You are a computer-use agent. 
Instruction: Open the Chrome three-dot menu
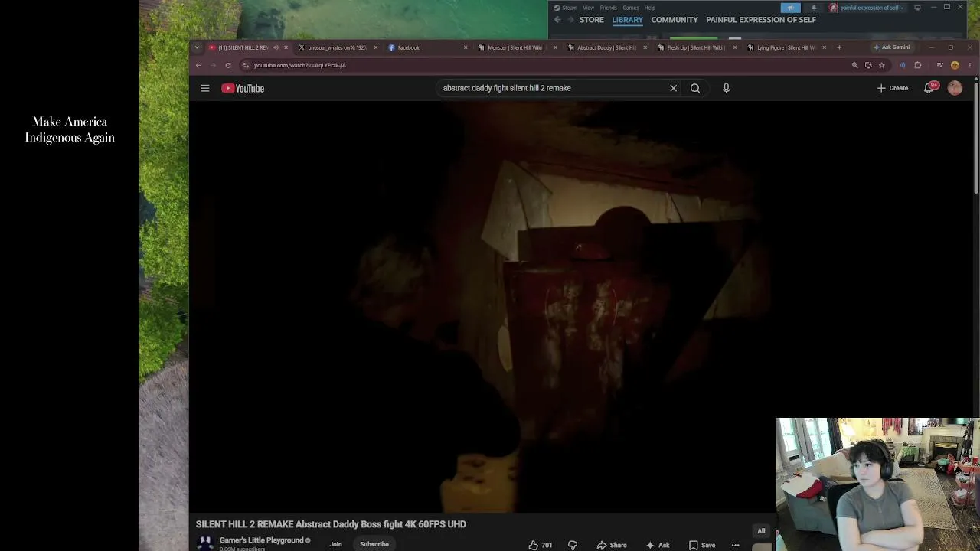[969, 65]
